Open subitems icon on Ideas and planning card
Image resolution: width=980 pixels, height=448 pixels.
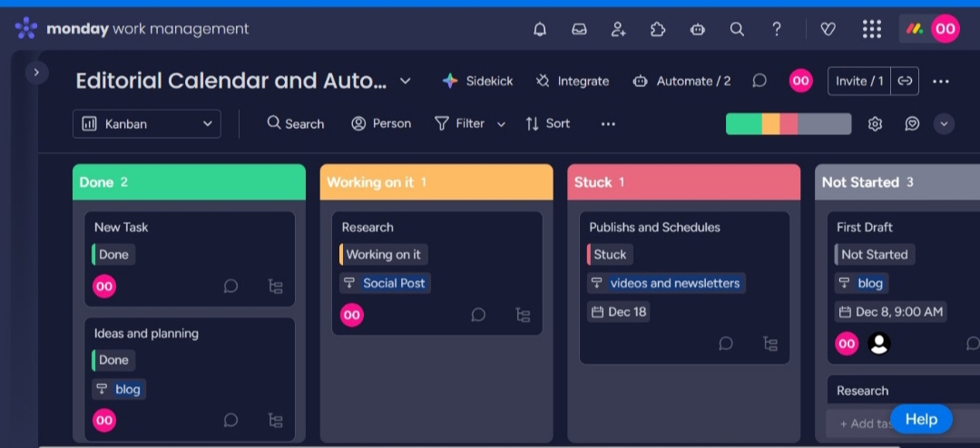tap(275, 420)
